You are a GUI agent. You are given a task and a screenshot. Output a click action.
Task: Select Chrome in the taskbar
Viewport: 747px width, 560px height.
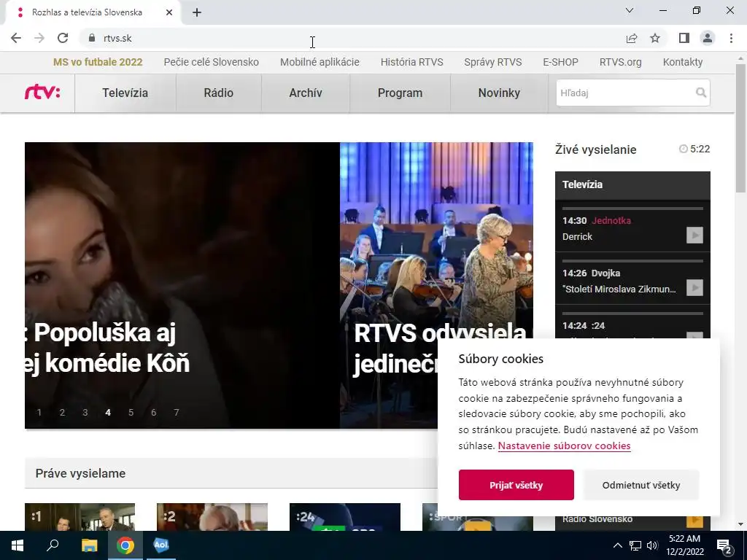coord(125,545)
